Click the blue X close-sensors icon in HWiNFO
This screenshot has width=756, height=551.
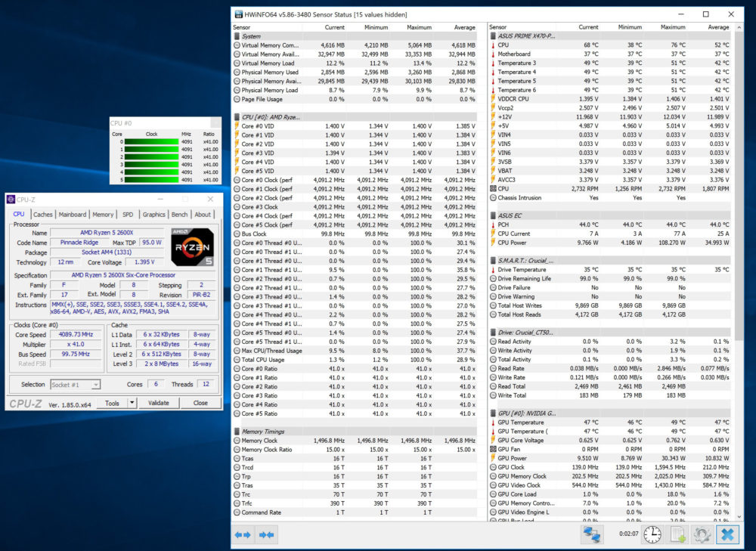pos(727,534)
